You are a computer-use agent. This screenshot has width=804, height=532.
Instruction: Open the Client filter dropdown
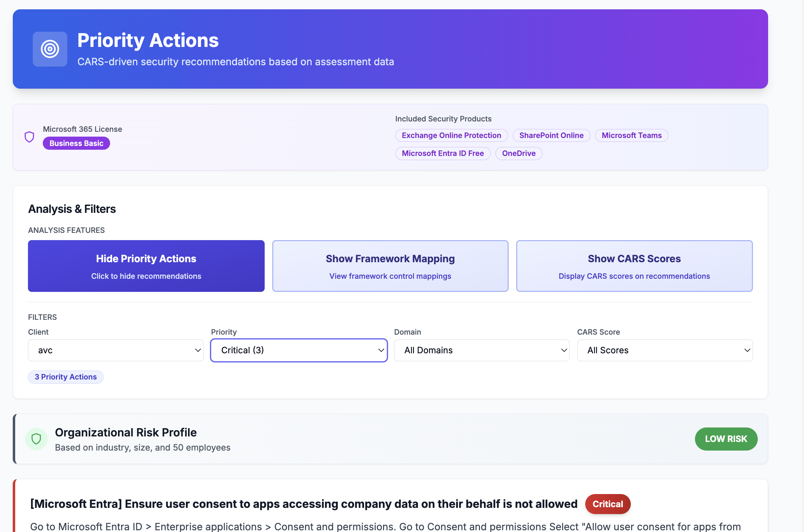tap(116, 350)
